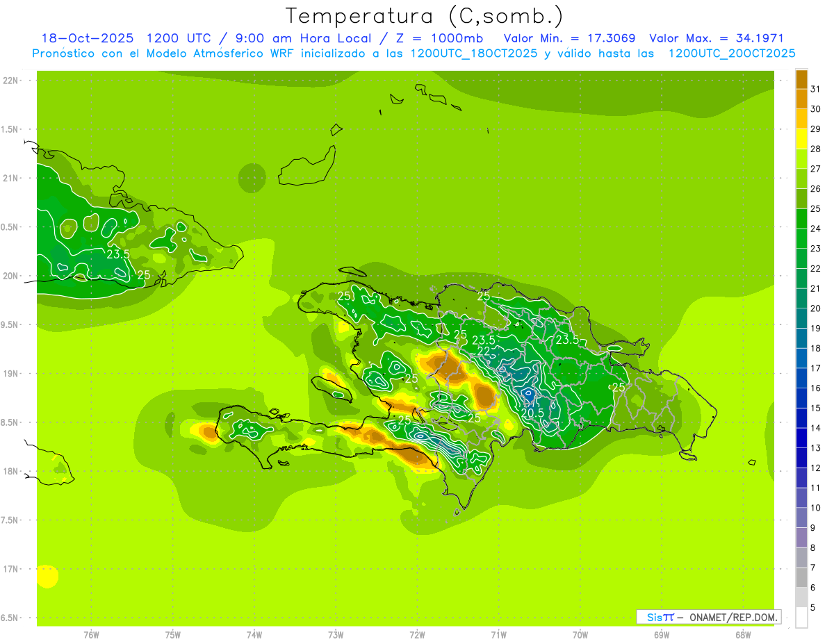Click the yellow circle near 17N
The width and height of the screenshot is (834, 644).
47,576
